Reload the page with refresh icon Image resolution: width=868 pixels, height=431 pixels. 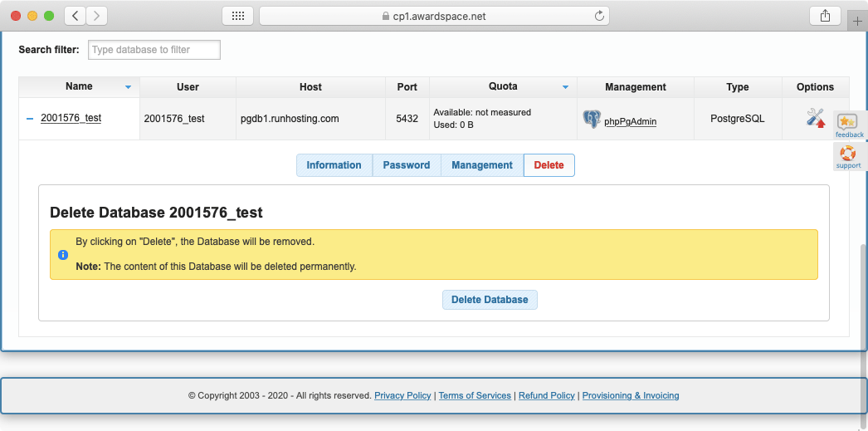point(599,16)
